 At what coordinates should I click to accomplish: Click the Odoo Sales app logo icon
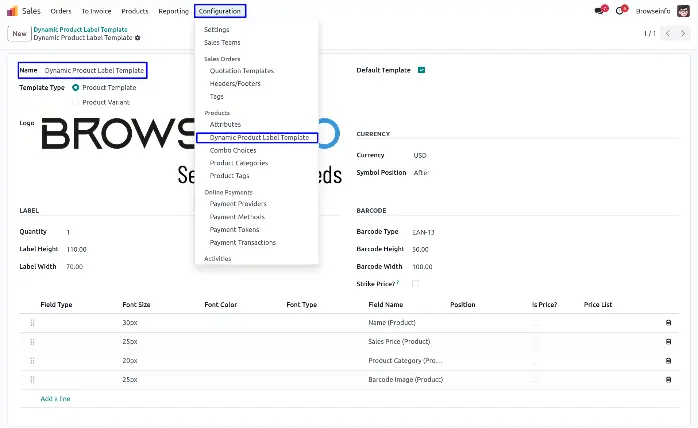(13, 11)
